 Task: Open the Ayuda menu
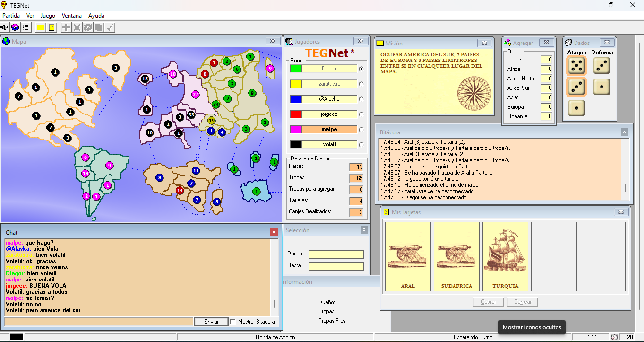pos(96,16)
